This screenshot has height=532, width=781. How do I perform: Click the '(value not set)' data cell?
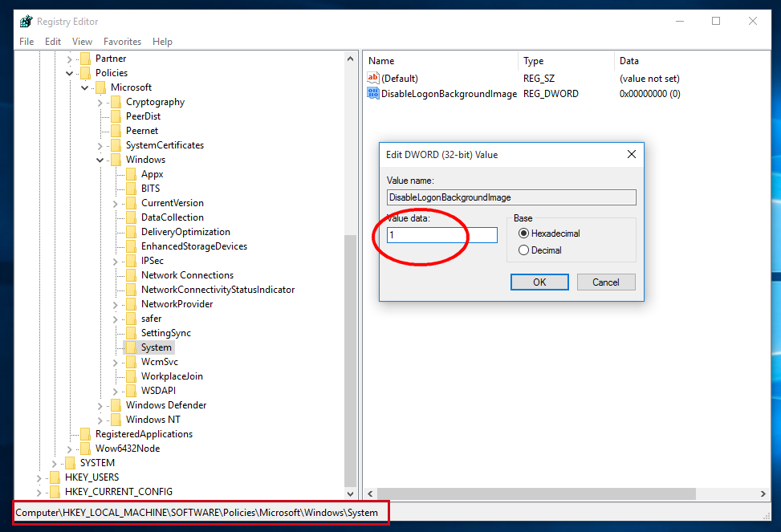click(649, 78)
